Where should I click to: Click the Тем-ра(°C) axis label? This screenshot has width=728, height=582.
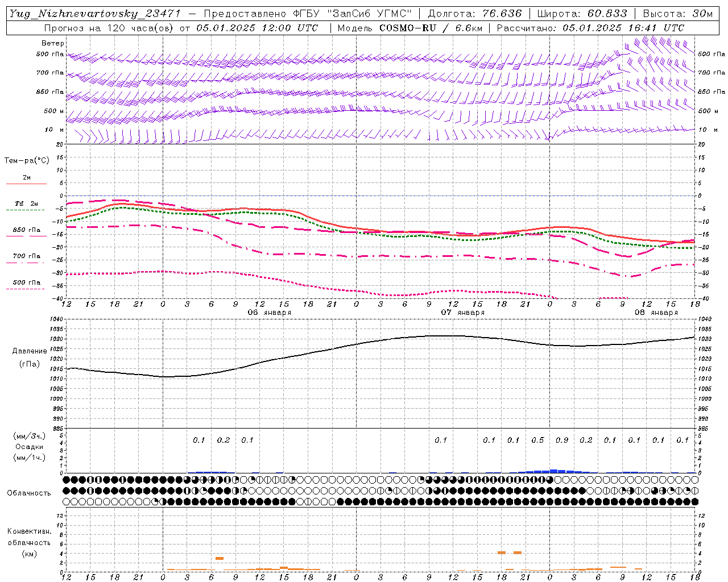[x=27, y=161]
